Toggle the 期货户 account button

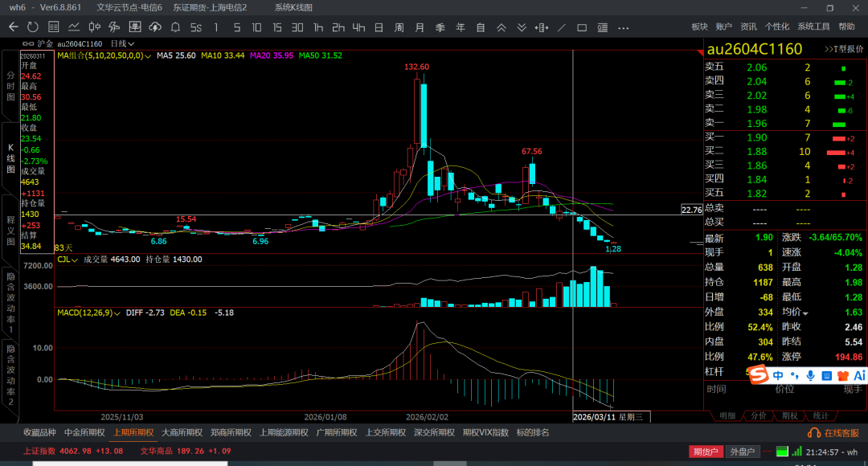705,452
